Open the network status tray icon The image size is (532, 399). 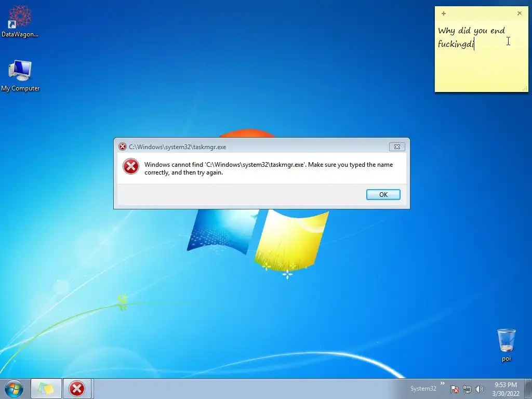click(x=467, y=389)
